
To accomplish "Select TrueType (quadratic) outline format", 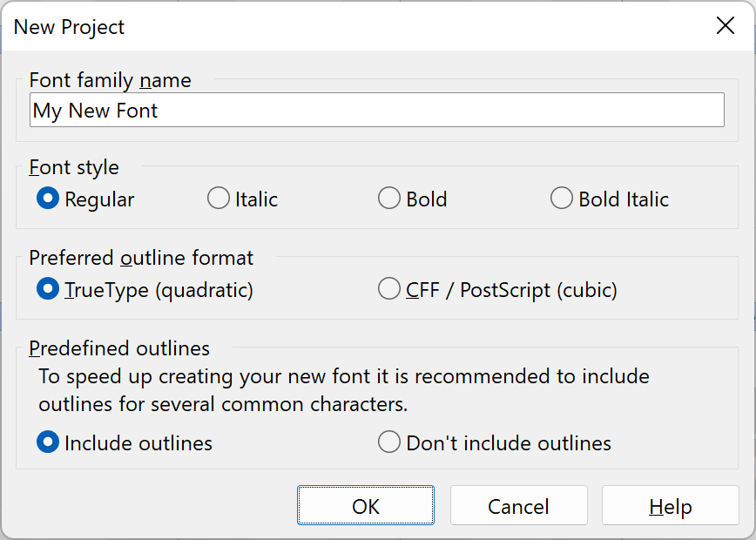I will tap(47, 290).
